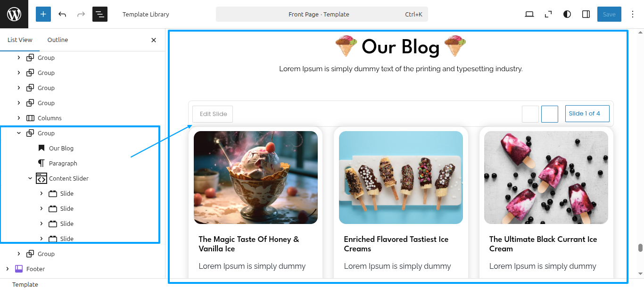Expand the Columns block in list
The width and height of the screenshot is (644, 290).
tap(19, 118)
